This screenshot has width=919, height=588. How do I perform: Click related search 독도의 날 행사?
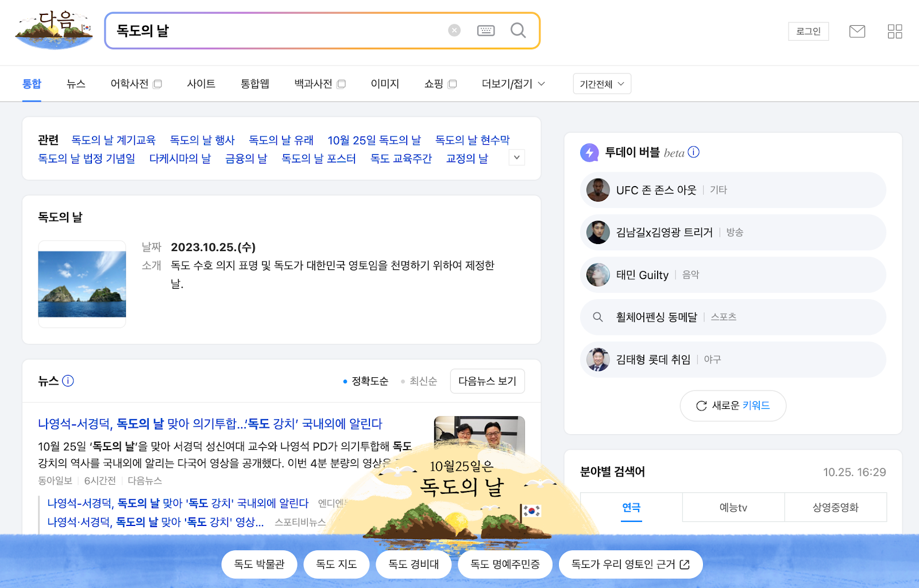[202, 140]
